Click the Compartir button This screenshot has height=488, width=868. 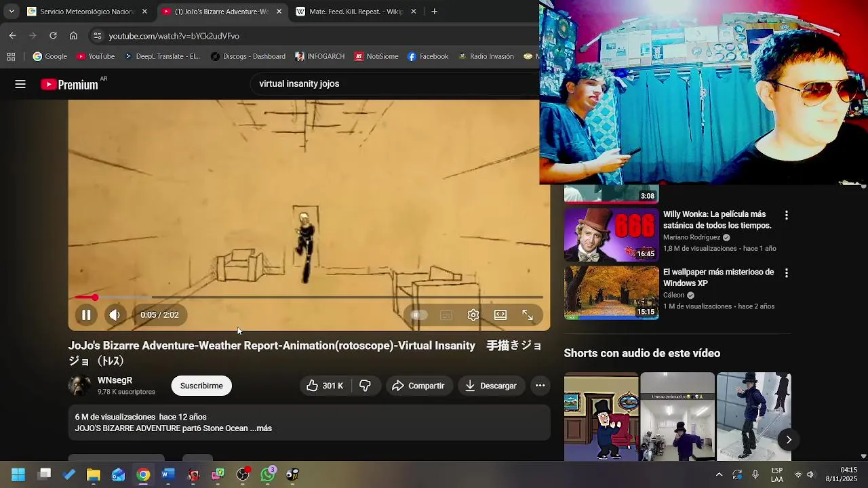click(x=418, y=386)
